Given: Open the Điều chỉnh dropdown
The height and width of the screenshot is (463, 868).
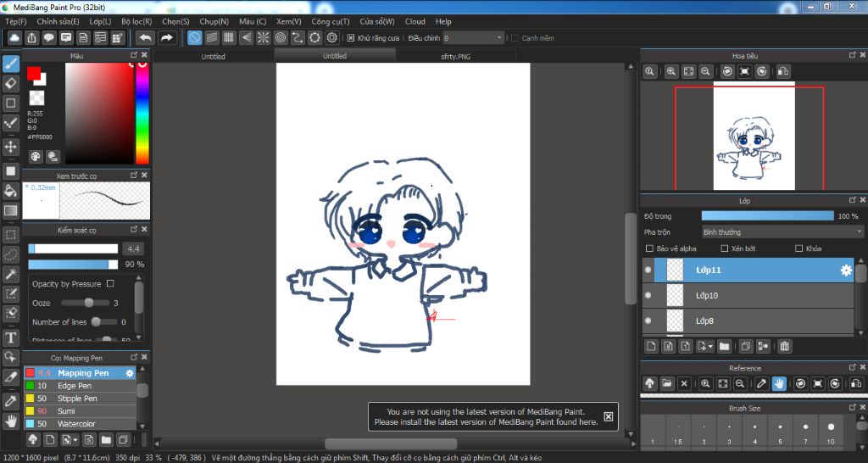Looking at the screenshot, I should [x=473, y=37].
